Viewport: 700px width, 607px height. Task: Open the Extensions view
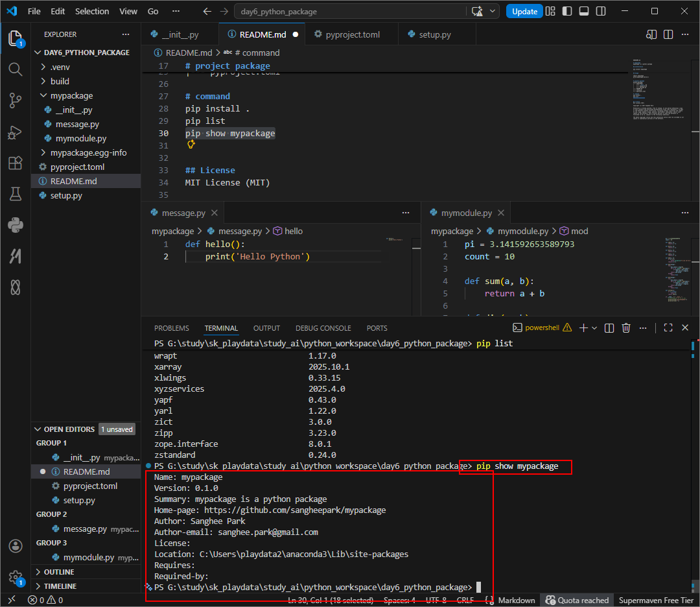click(x=16, y=163)
